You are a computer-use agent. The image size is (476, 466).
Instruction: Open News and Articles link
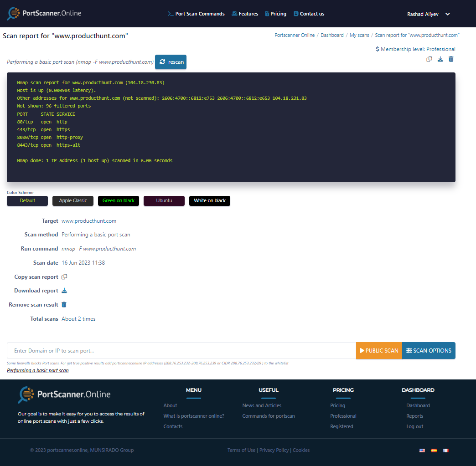tap(262, 405)
